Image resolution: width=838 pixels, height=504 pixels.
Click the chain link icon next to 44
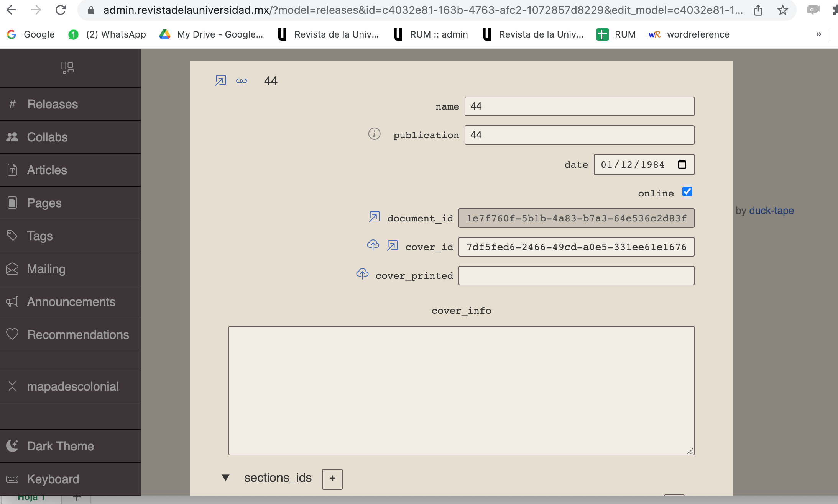tap(242, 81)
